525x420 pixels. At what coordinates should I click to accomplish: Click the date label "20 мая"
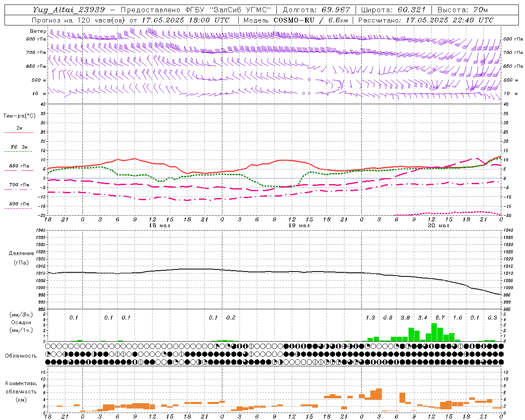[x=438, y=226]
